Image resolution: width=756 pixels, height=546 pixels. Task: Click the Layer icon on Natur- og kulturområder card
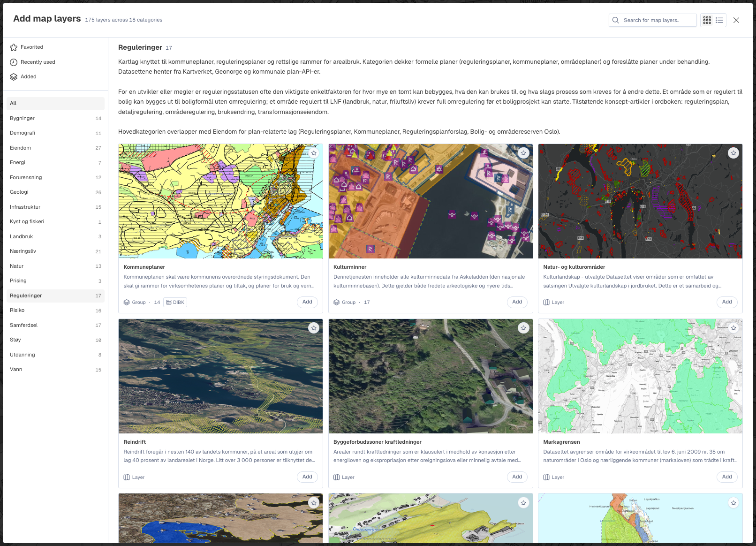[546, 302]
